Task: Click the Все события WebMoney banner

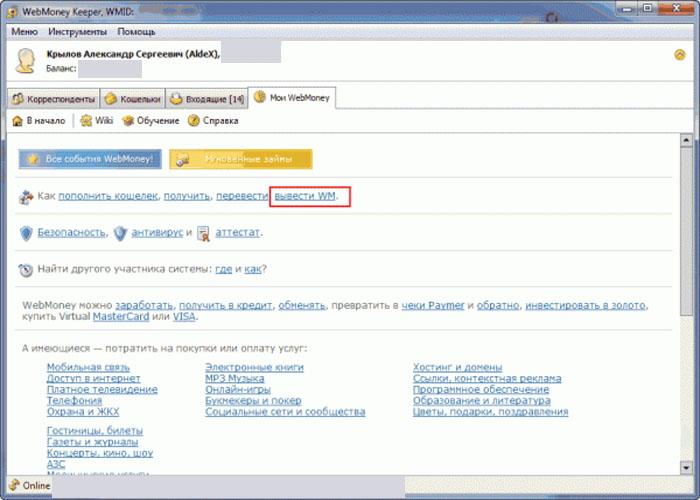Action: click(90, 159)
